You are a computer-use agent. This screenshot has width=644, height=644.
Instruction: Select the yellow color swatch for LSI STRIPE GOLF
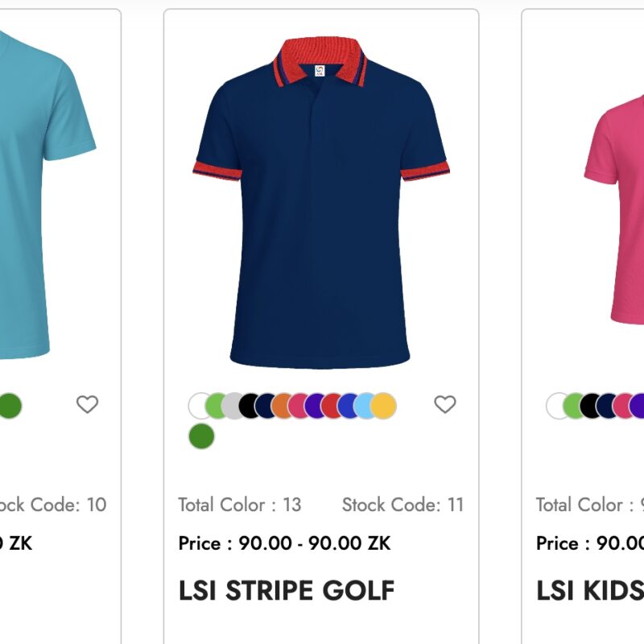(382, 404)
